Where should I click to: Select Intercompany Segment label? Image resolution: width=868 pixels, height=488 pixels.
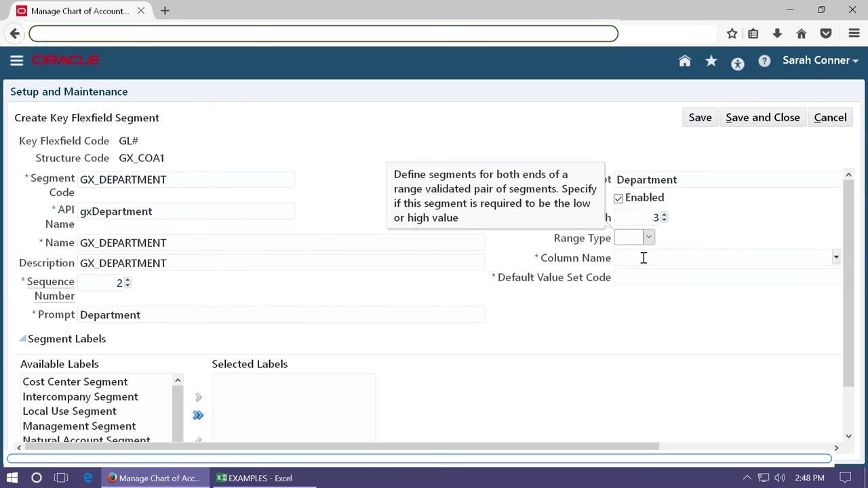tap(80, 396)
